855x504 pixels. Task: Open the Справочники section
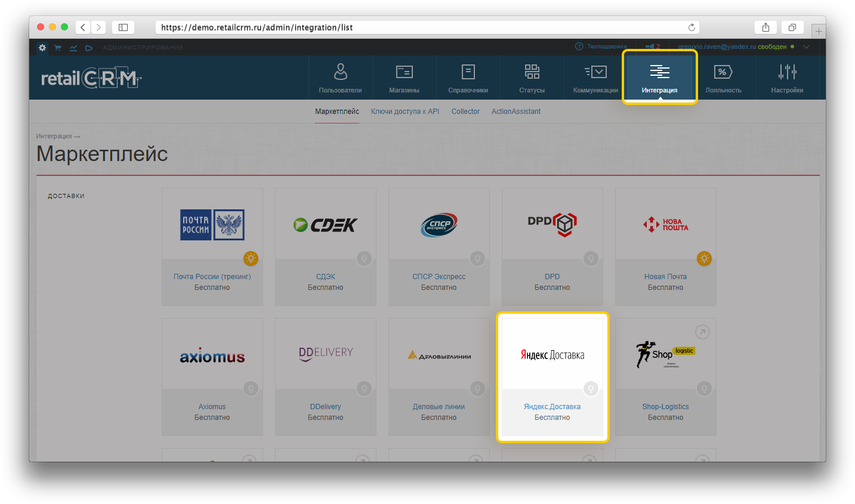468,78
